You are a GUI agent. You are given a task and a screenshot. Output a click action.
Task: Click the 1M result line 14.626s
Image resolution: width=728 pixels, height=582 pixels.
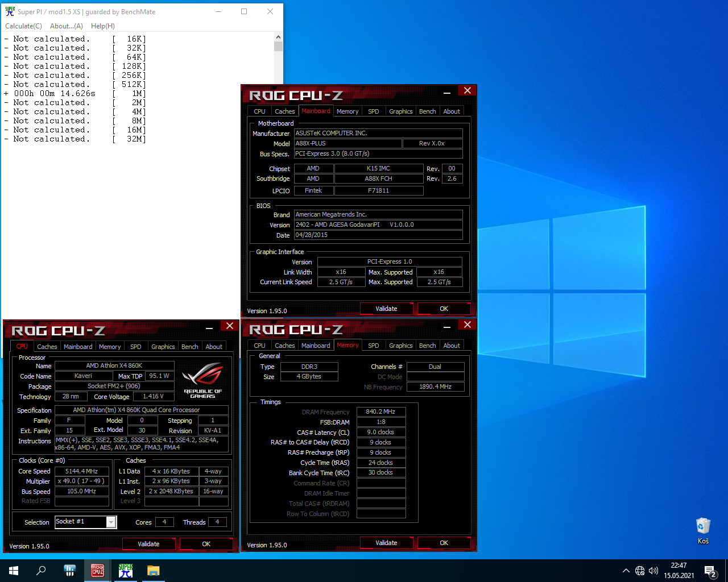point(75,93)
